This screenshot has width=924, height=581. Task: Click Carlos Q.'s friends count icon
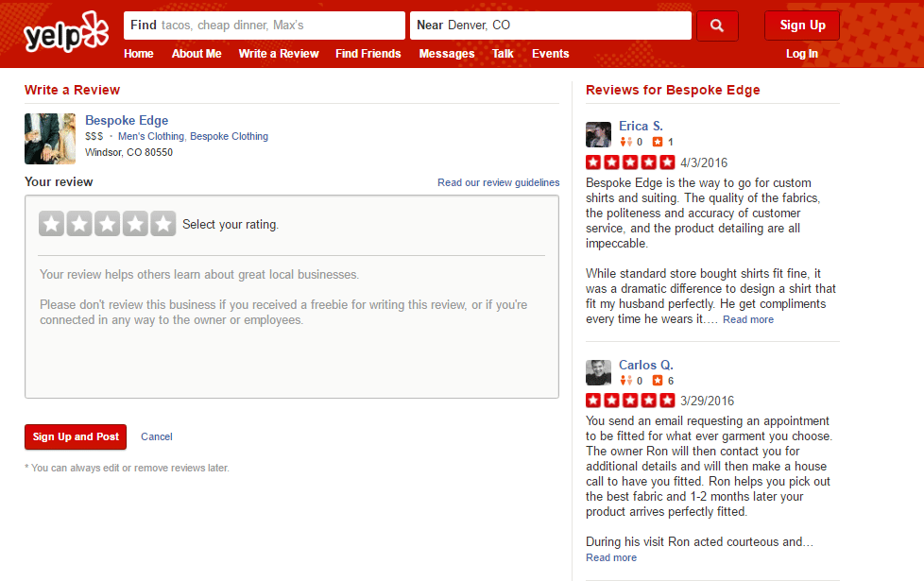click(x=625, y=381)
